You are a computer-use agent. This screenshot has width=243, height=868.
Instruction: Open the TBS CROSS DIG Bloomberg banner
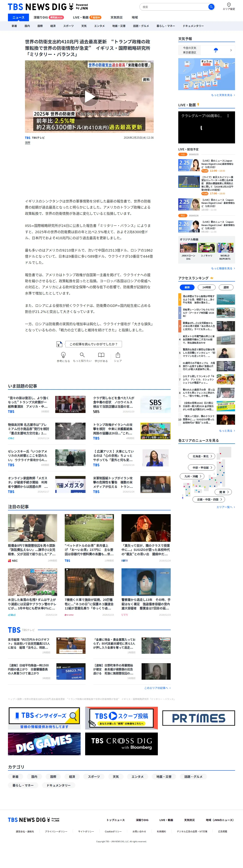pos(121,744)
